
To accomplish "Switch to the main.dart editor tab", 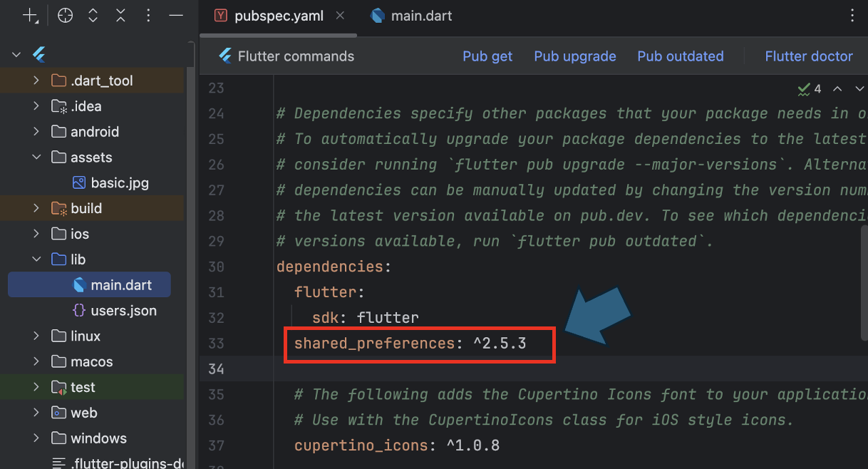I will [412, 16].
